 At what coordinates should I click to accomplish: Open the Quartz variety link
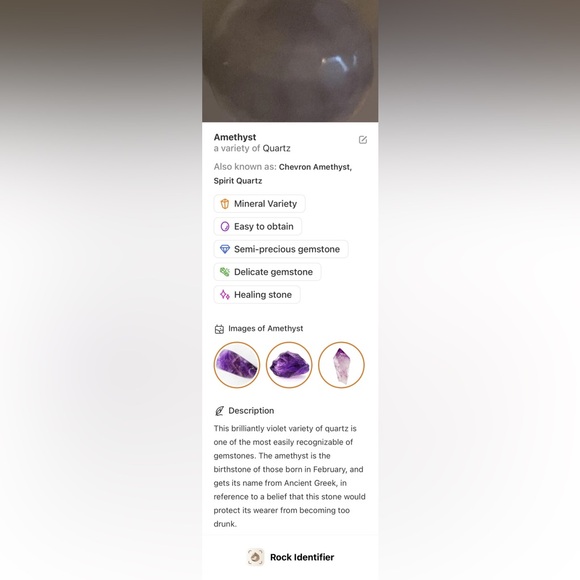click(276, 148)
